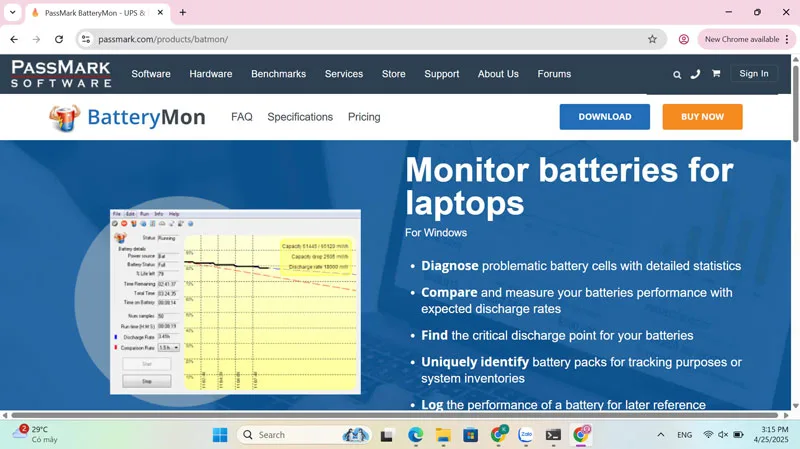Open Task View on the taskbar
The width and height of the screenshot is (800, 449).
click(387, 435)
